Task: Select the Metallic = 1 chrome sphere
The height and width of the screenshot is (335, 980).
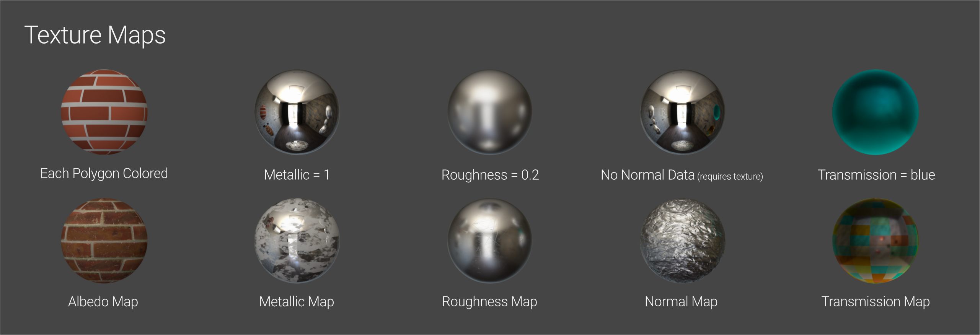Action: pos(297,112)
